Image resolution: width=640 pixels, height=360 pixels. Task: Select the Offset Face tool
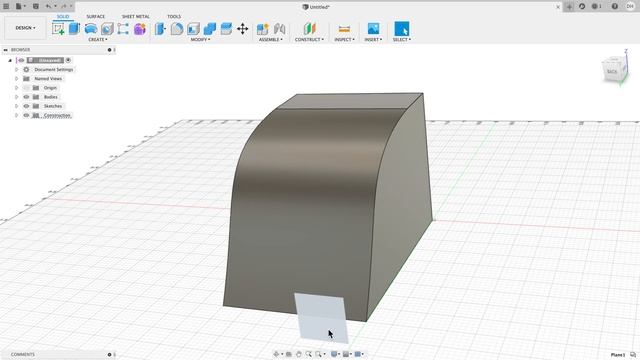point(226,29)
